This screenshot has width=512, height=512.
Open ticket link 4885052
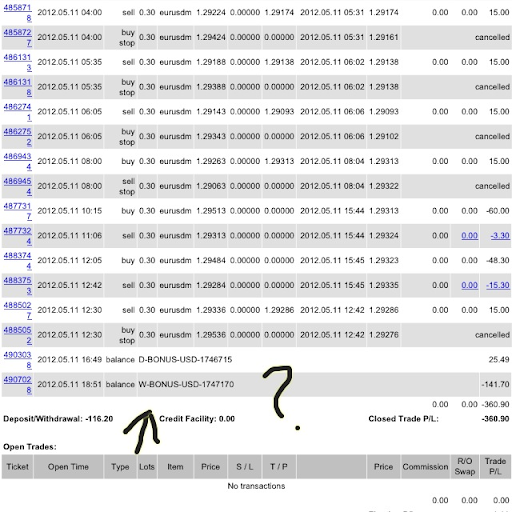(x=18, y=335)
